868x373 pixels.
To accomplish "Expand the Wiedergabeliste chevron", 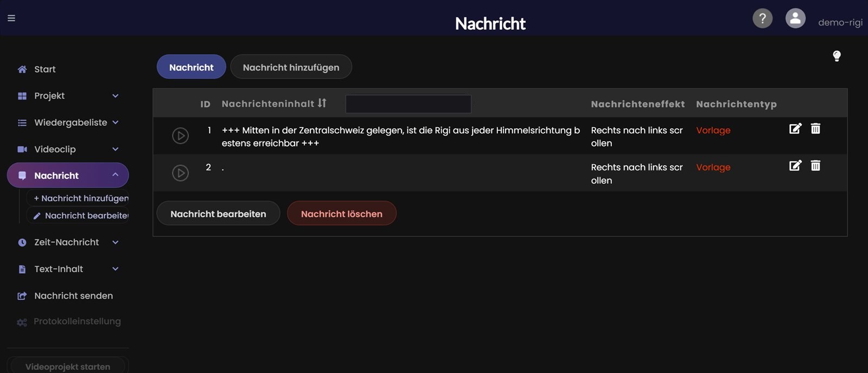I will 115,122.
